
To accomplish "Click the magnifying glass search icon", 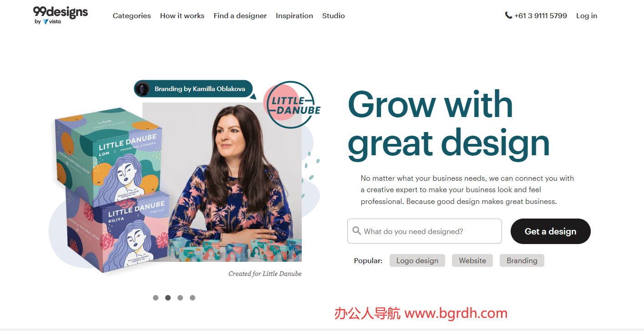I will coord(356,231).
